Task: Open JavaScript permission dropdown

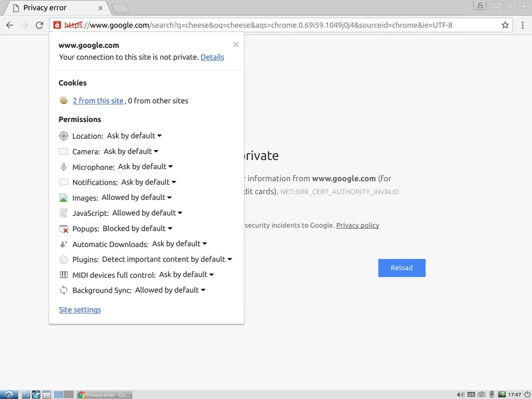Action: point(147,213)
